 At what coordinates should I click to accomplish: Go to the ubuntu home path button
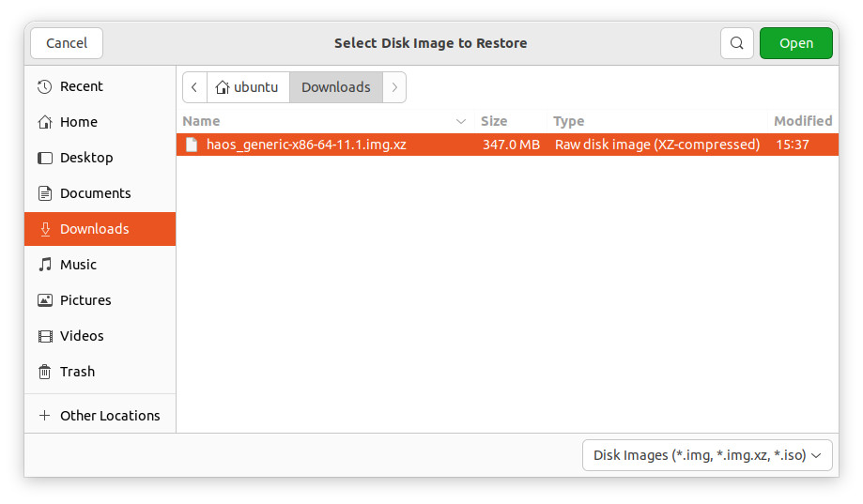tap(248, 87)
